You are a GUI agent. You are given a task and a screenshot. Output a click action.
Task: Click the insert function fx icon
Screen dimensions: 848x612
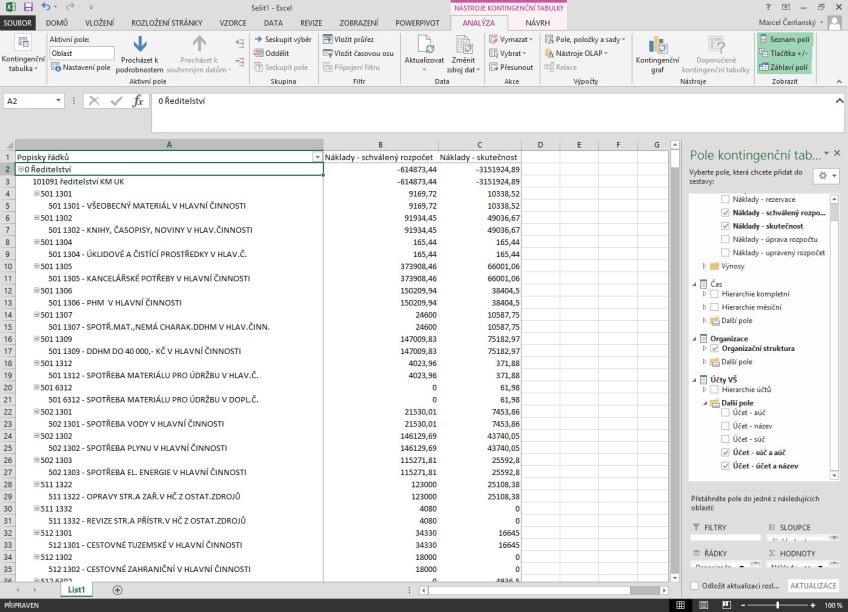coord(138,101)
